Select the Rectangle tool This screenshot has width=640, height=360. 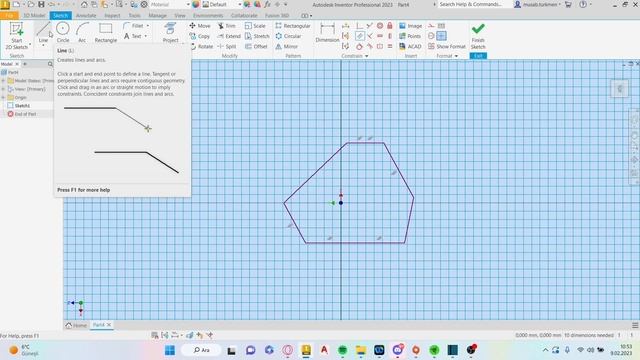106,33
